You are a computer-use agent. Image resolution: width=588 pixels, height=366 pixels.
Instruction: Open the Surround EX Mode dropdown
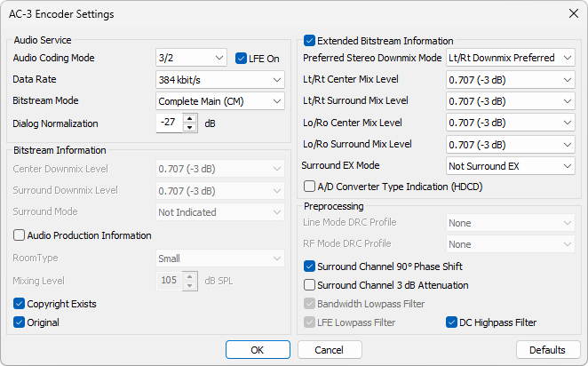tap(511, 166)
